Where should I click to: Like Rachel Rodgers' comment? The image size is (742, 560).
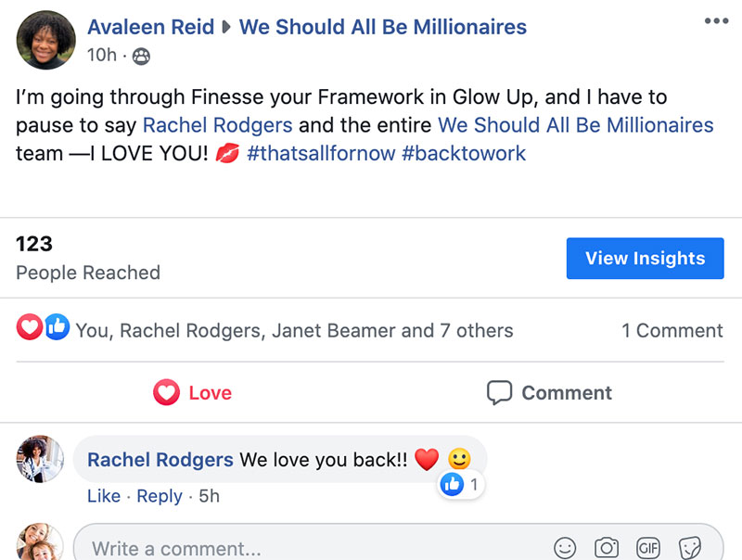(103, 496)
